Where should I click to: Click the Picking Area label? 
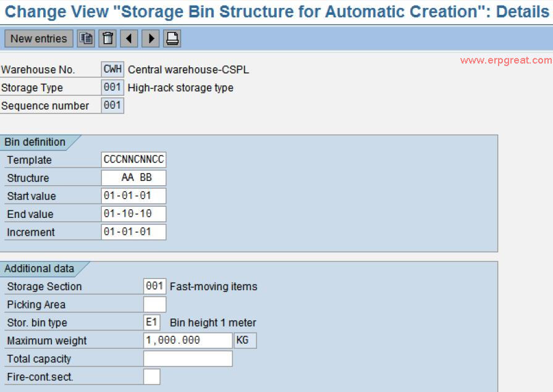(36, 304)
